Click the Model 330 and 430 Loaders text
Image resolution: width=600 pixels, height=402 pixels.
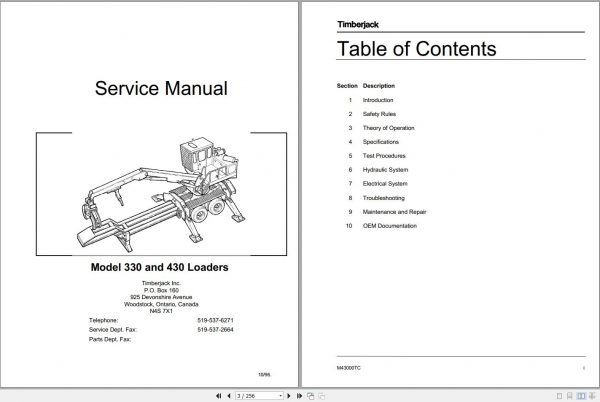(x=160, y=267)
